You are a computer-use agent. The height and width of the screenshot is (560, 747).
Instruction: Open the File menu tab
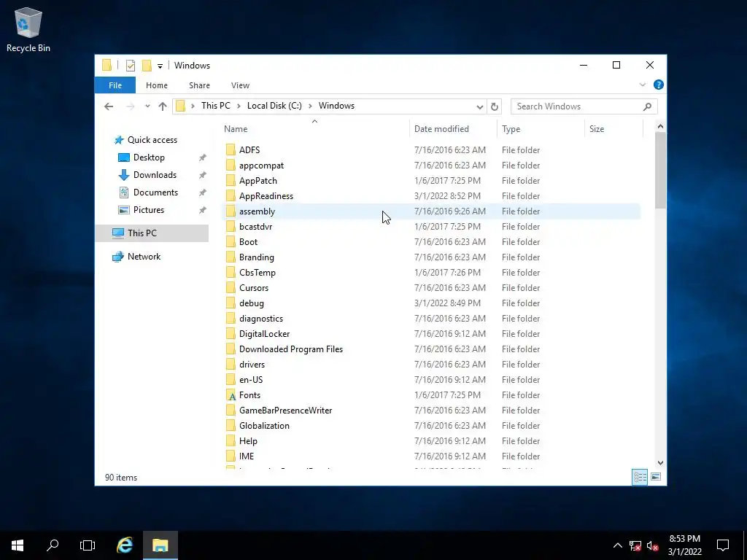coord(115,85)
